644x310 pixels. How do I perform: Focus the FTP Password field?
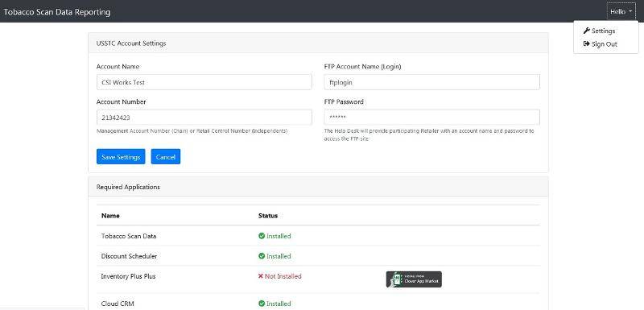431,118
